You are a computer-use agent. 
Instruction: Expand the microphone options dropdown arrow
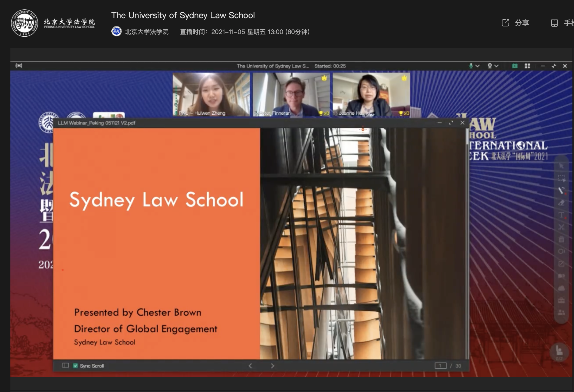[477, 66]
